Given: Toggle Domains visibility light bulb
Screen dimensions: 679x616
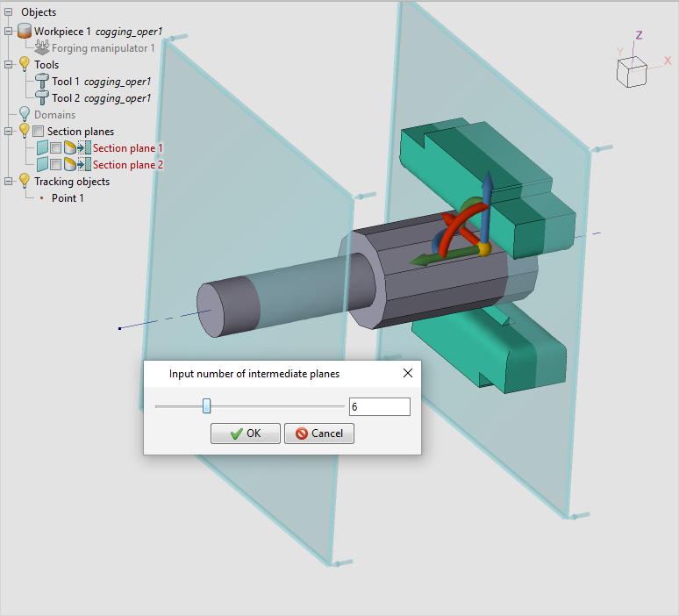Looking at the screenshot, I should click(25, 115).
